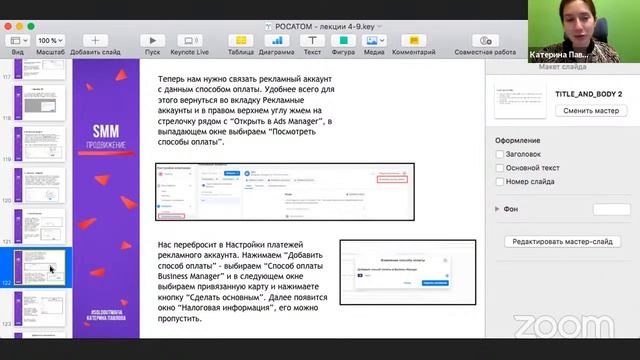Insert a shape with the Фигура icon
Viewport: 640px width, 360px height.
coord(343,40)
